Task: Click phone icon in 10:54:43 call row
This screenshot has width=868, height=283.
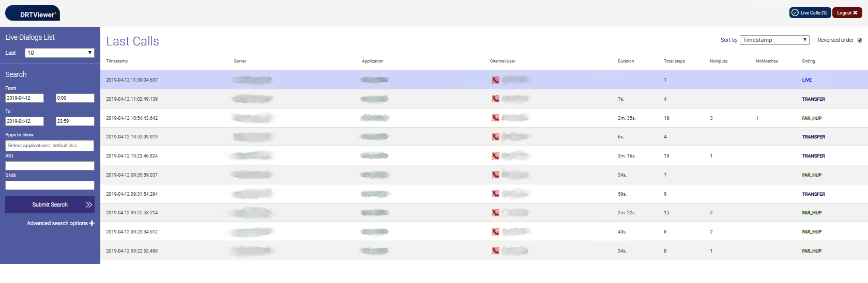Action: point(495,118)
